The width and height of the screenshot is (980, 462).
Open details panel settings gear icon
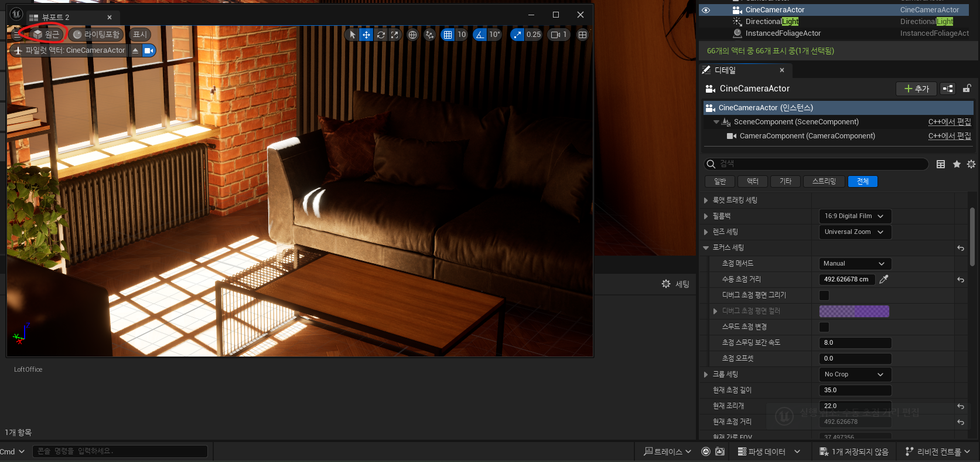tap(971, 164)
